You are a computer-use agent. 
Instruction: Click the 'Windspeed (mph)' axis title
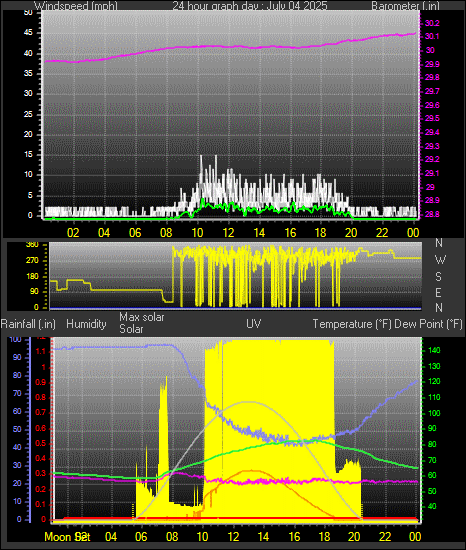coord(76,6)
